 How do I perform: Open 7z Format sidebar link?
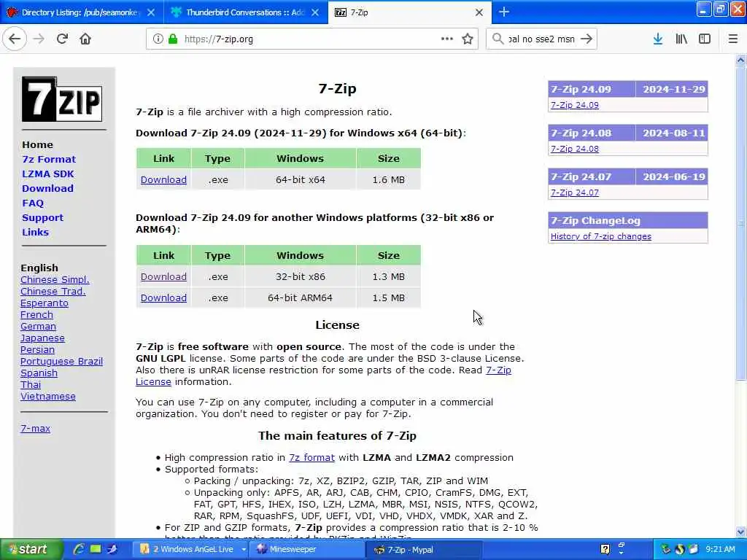point(49,159)
